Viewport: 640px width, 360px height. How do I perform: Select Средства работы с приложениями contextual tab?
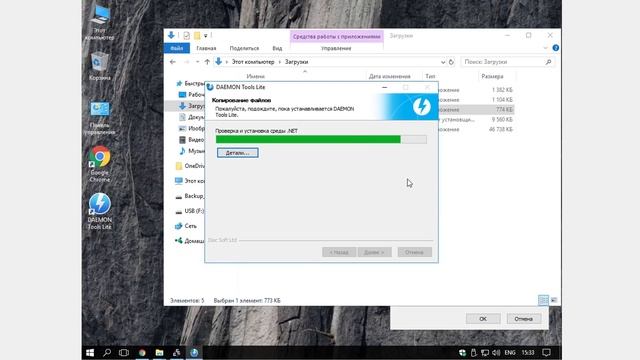click(x=336, y=36)
